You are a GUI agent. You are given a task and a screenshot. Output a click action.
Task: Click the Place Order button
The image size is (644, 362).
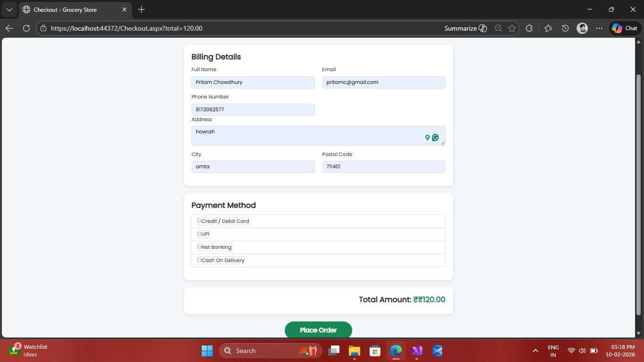[x=318, y=330]
